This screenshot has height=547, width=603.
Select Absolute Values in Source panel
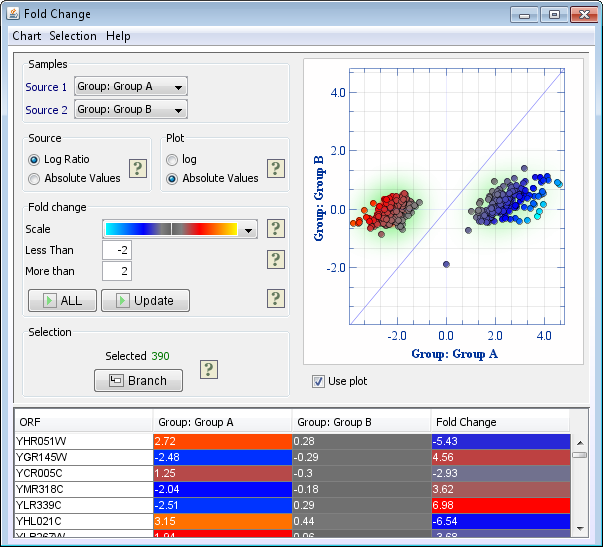tap(34, 179)
